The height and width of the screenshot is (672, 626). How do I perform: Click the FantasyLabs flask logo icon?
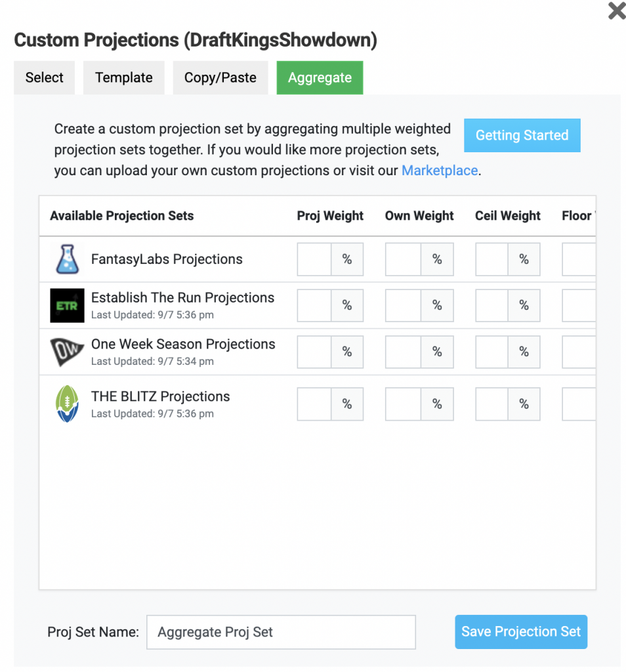coord(68,259)
